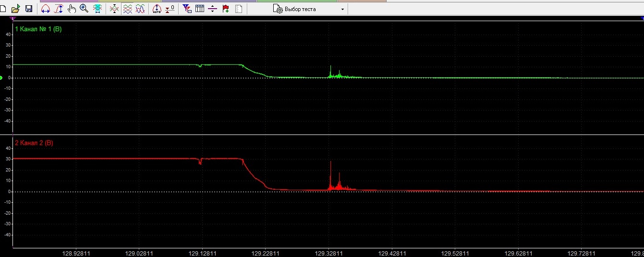Click channel label 1 Канал № 1 (В)
The width and height of the screenshot is (644, 257).
coord(38,29)
